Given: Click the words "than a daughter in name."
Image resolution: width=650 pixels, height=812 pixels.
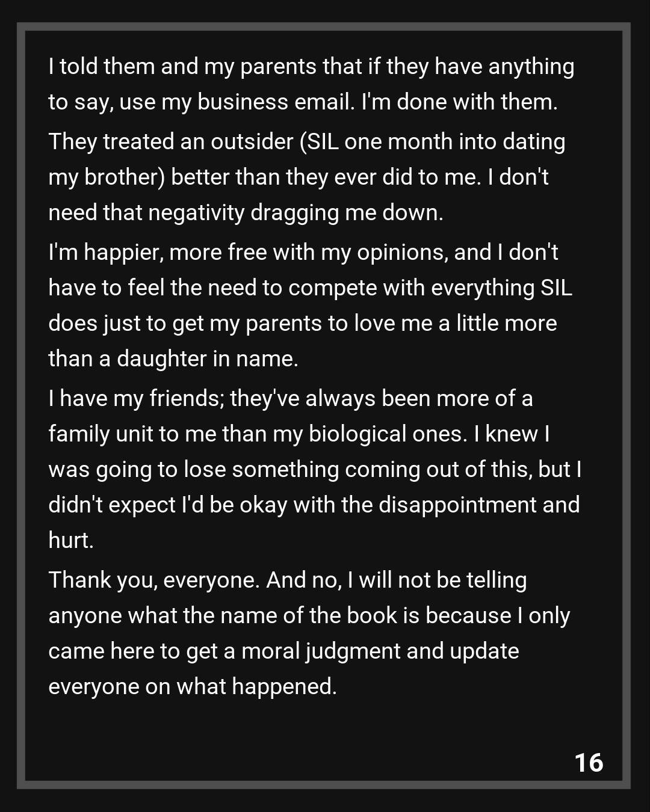Looking at the screenshot, I should (x=173, y=359).
